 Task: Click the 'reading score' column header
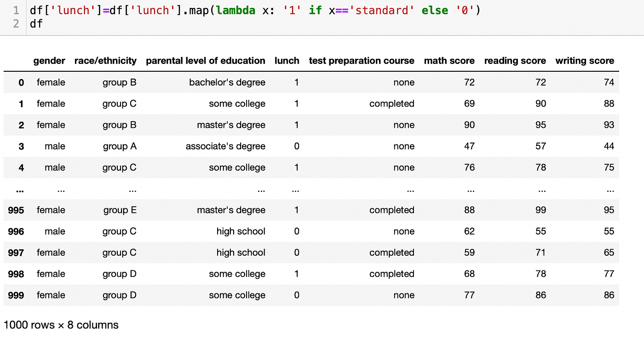(x=515, y=61)
